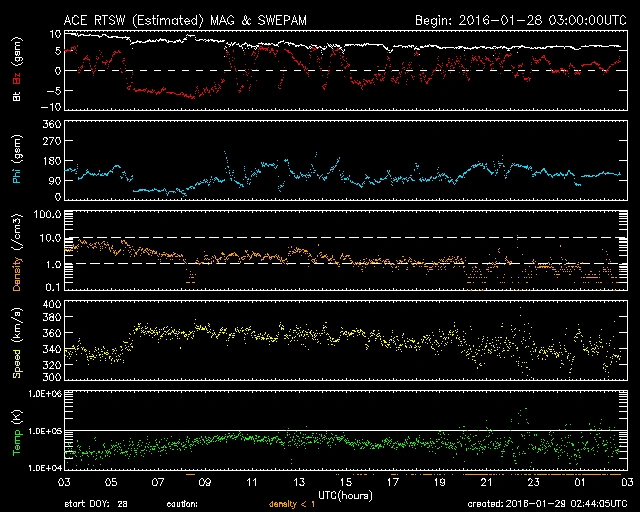This screenshot has height=512, width=640.
Task: Click the 360 value on Phi axis
Action: 48,124
